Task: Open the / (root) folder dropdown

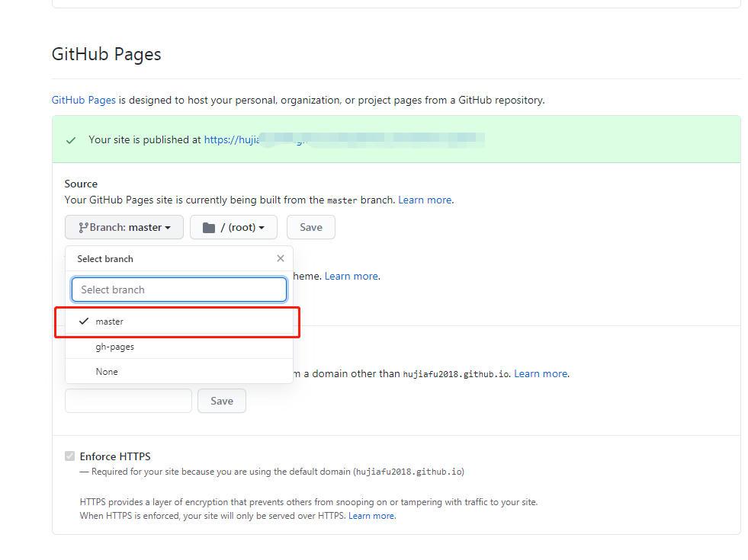Action: point(233,227)
